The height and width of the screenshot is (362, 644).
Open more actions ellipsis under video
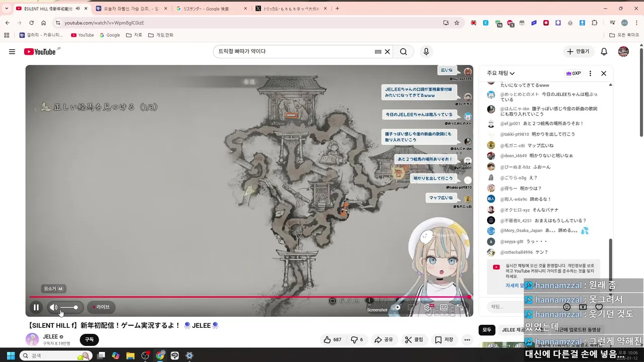point(467,340)
